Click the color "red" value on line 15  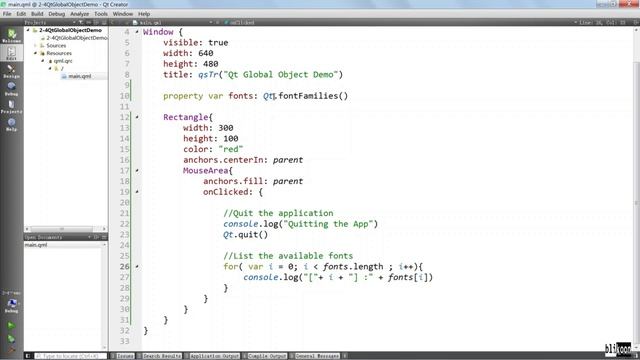pos(231,149)
